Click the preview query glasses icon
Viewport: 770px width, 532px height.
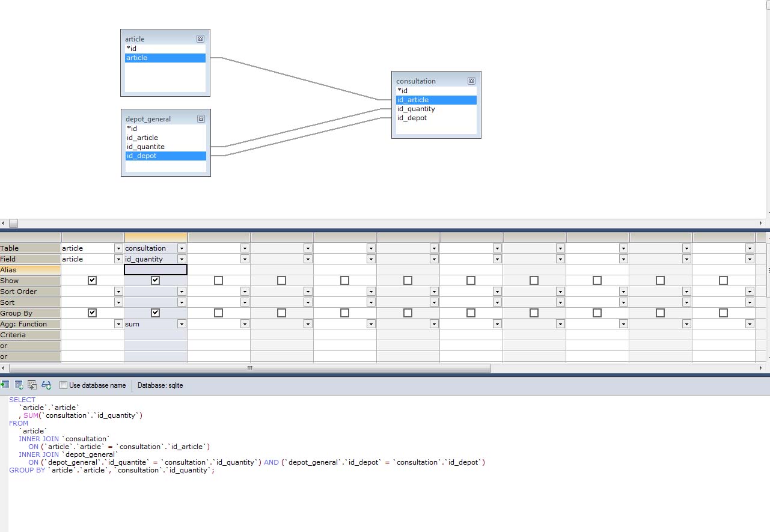click(x=46, y=385)
